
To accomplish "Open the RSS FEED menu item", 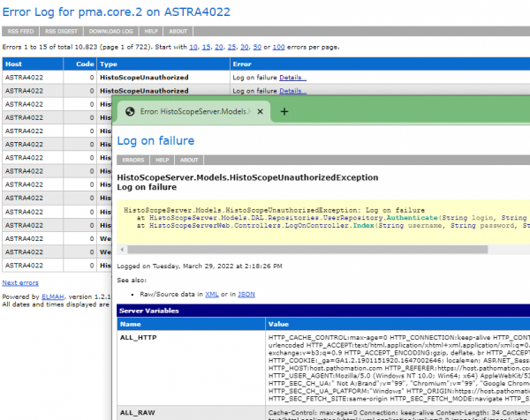I will pyautogui.click(x=22, y=30).
